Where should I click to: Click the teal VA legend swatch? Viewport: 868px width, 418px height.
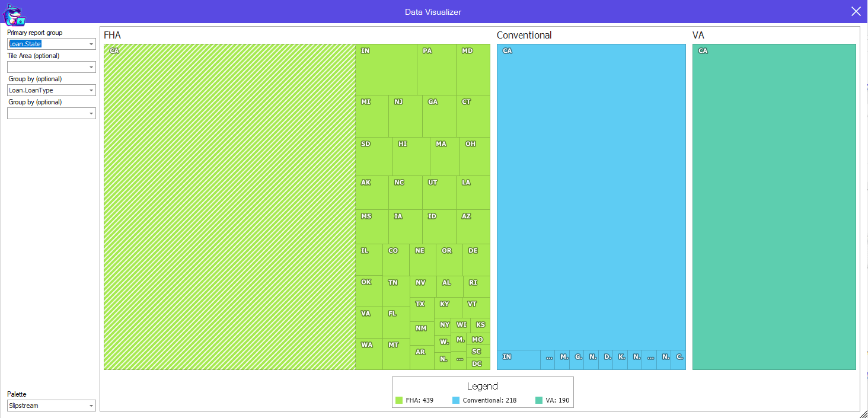coord(538,401)
